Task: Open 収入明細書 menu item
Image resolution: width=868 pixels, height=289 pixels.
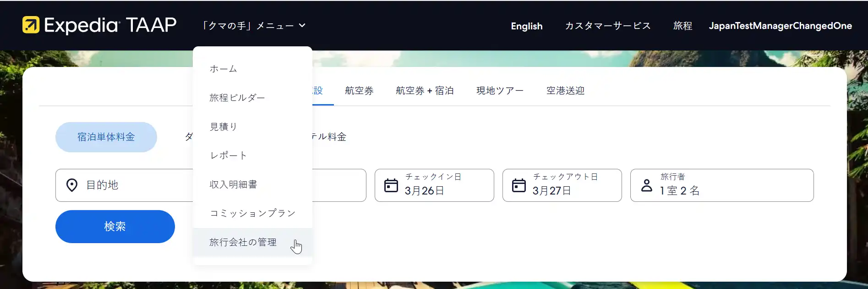Action: [x=233, y=184]
